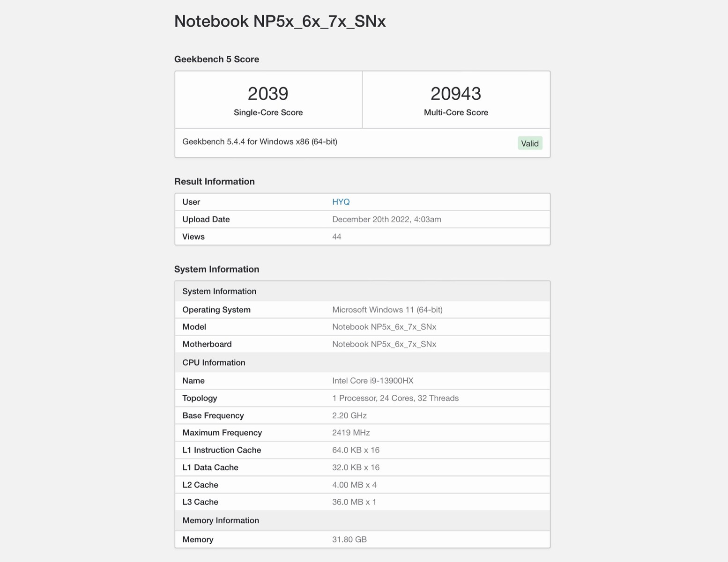Screen dimensions: 728x562
Task: Click the green Valid badge
Action: click(x=530, y=143)
